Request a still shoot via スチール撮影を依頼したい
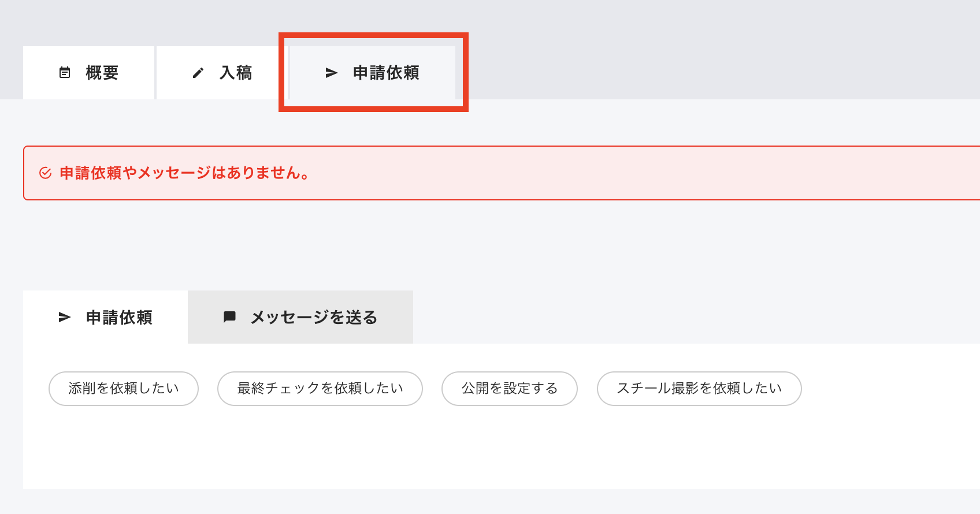 click(699, 388)
